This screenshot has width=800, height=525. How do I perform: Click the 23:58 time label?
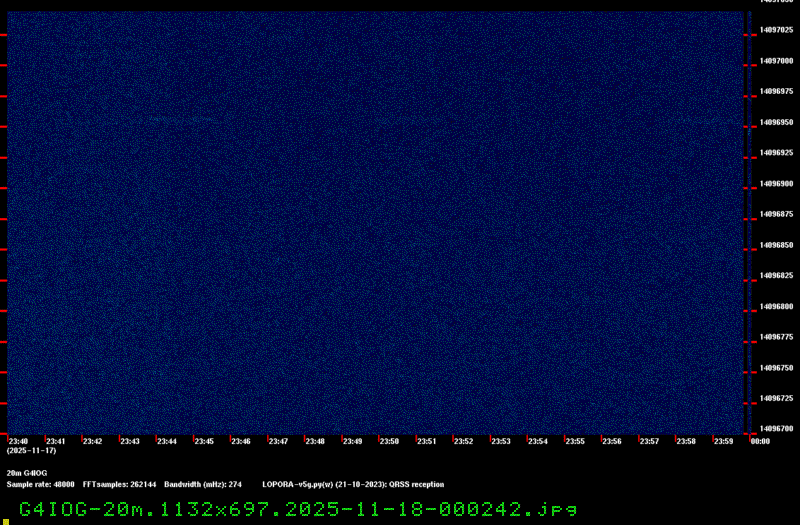pyautogui.click(x=686, y=441)
